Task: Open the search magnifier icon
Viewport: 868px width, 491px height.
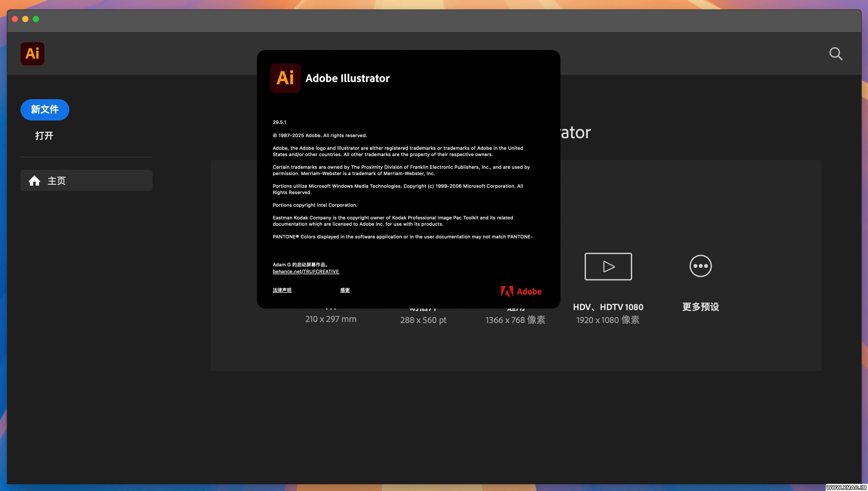Action: click(x=836, y=54)
